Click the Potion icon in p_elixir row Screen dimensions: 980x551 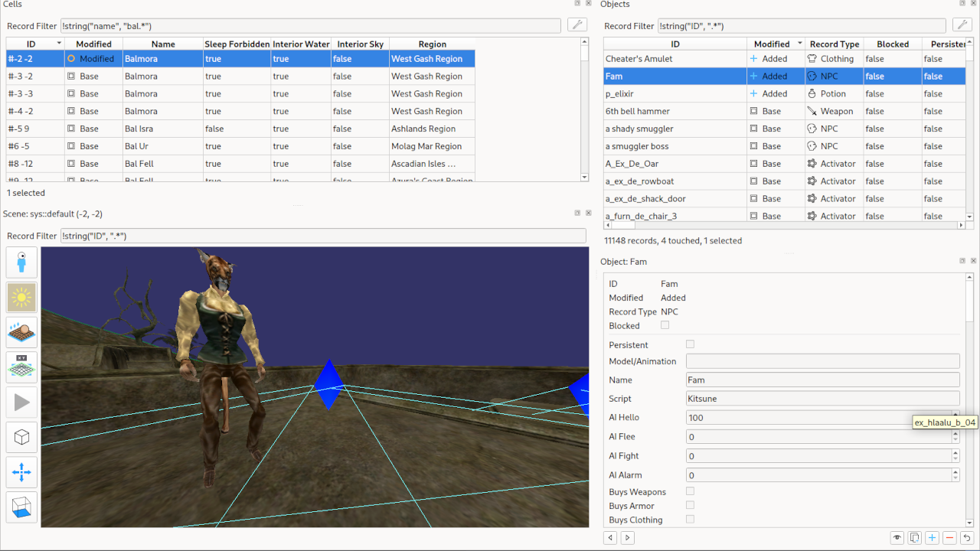click(x=812, y=93)
